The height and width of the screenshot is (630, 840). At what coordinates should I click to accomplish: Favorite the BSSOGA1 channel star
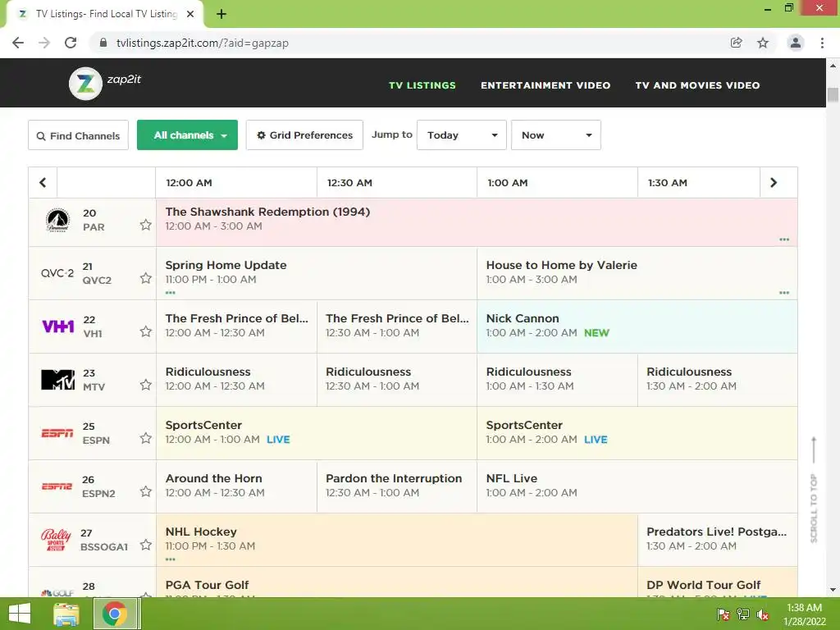[x=146, y=545]
